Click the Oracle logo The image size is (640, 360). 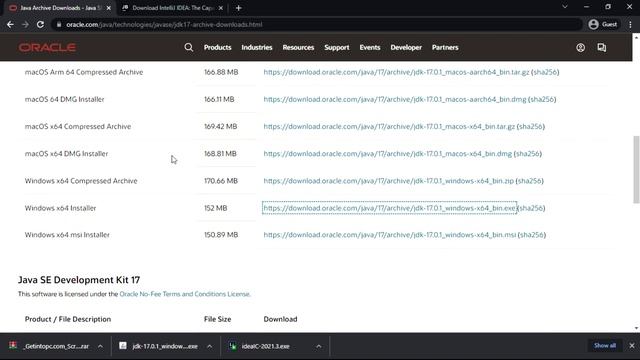[47, 47]
